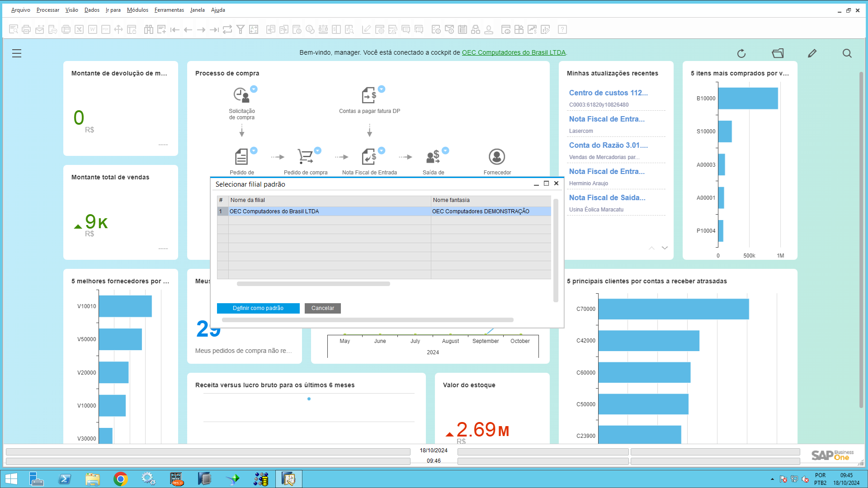Click the refresh cockpit icon

tap(741, 54)
